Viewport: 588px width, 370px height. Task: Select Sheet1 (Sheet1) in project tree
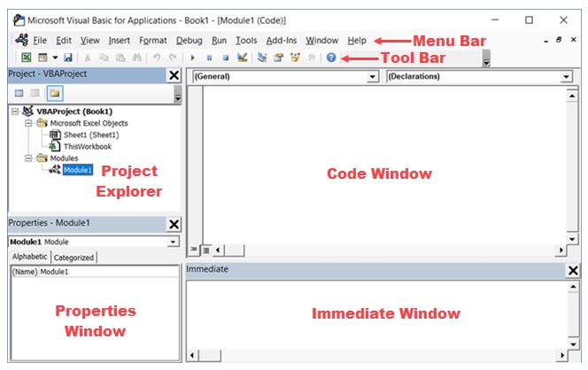pyautogui.click(x=91, y=135)
